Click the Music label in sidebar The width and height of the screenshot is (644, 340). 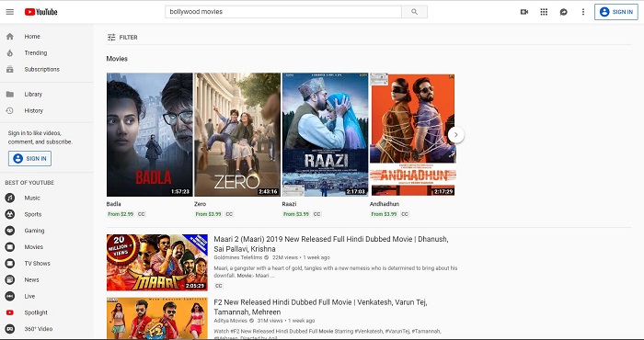point(32,198)
